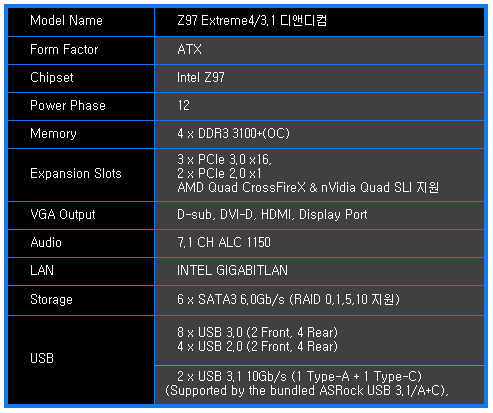Click the Memory row label

[x=53, y=134]
